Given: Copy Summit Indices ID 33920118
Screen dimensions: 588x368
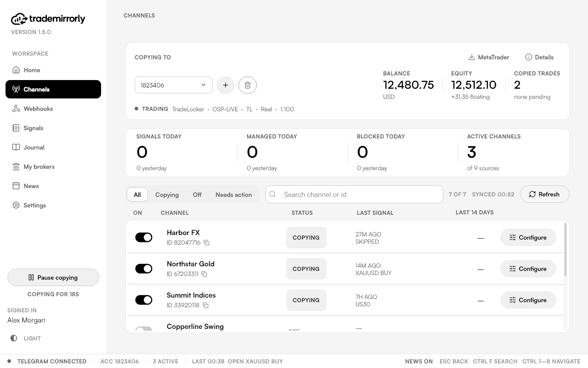Looking at the screenshot, I should (206, 305).
